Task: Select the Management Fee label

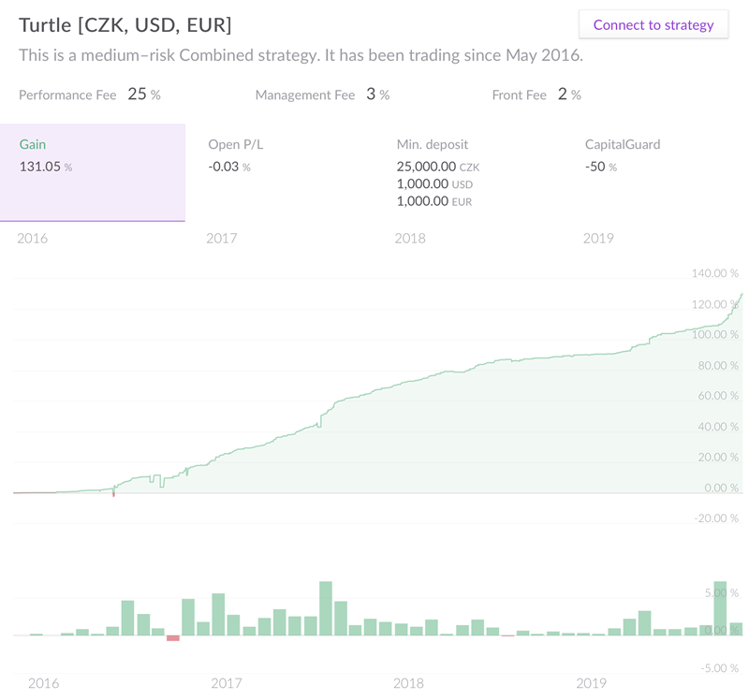Action: [305, 95]
